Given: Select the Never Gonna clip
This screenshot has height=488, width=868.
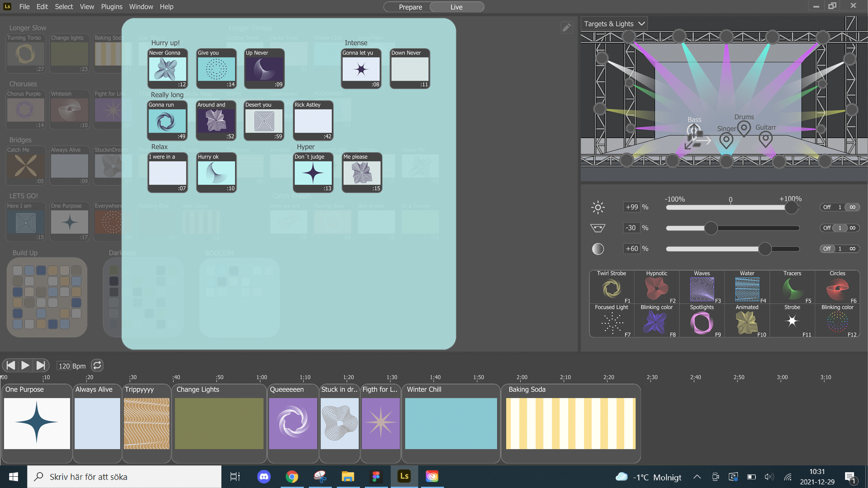Looking at the screenshot, I should click(x=167, y=69).
